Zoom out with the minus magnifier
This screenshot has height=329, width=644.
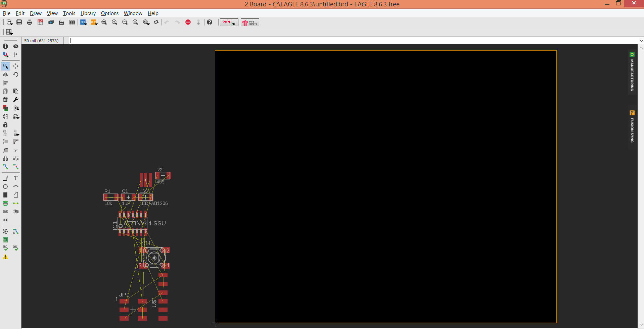coord(125,22)
